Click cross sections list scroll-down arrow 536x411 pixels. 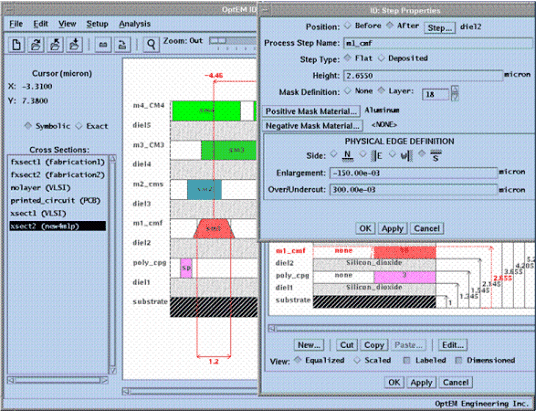click(112, 371)
